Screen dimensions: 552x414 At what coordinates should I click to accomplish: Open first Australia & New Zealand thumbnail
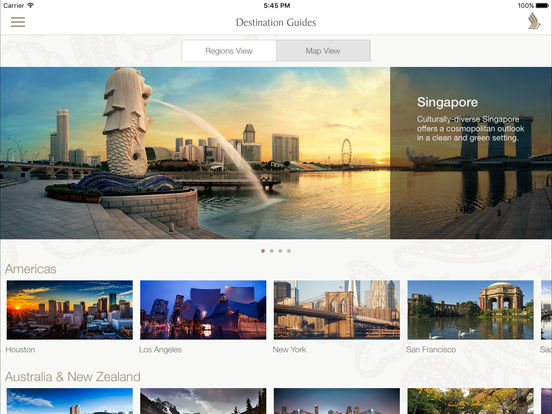[70, 401]
